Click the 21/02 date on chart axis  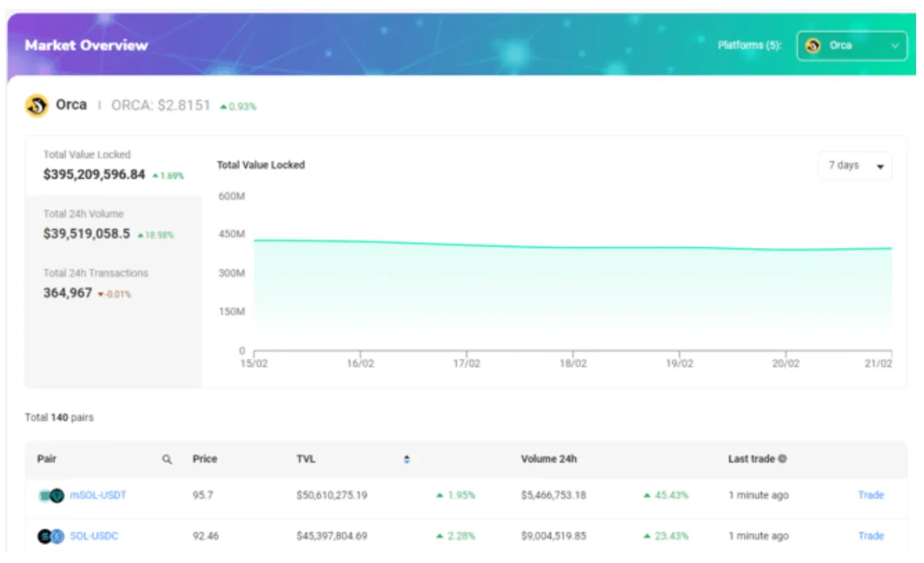[878, 363]
